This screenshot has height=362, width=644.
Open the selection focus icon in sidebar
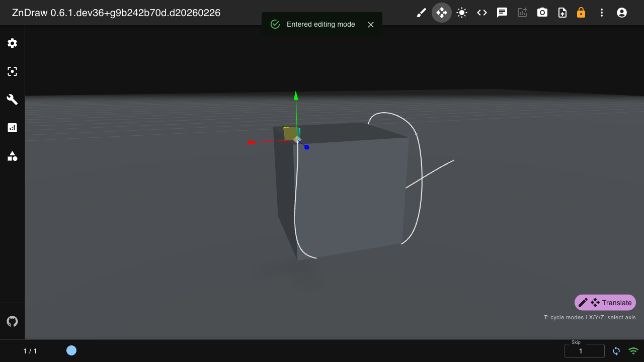point(13,71)
